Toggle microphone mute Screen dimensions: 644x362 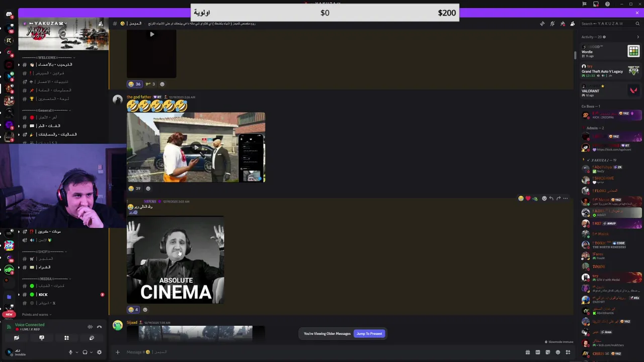[x=70, y=352]
